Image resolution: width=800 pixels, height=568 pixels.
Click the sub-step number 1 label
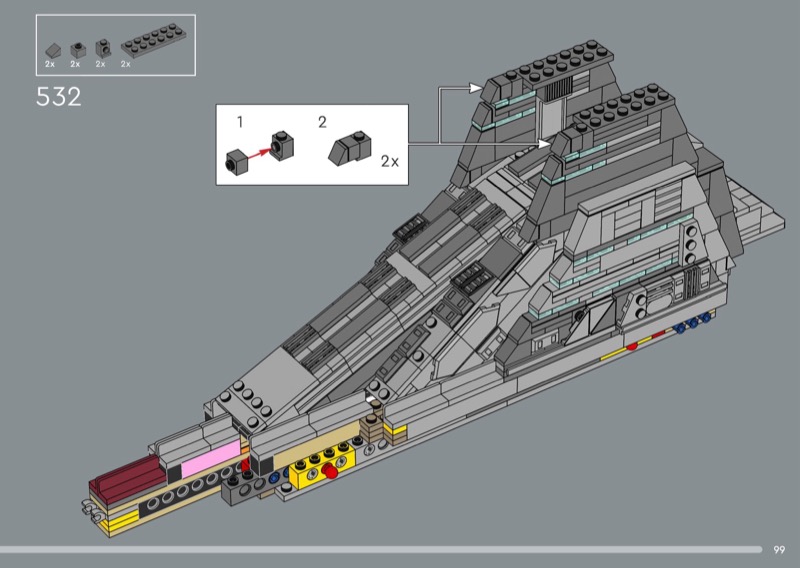pyautogui.click(x=240, y=122)
